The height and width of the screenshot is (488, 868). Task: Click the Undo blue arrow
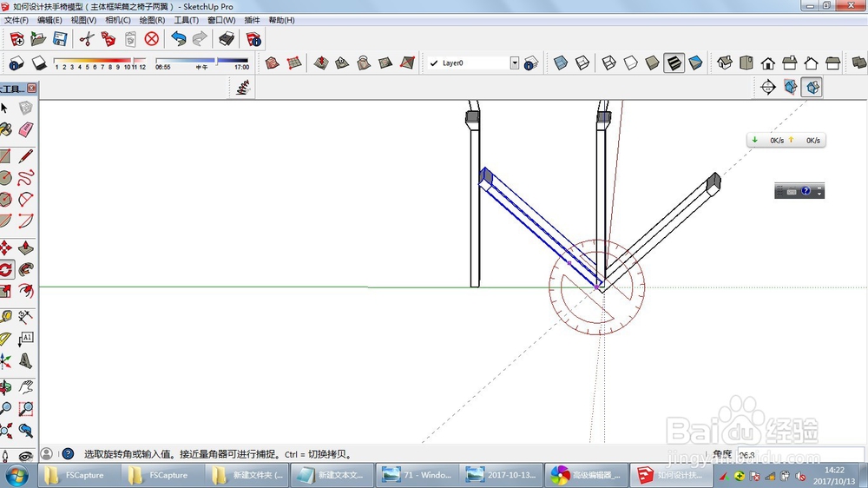[178, 39]
